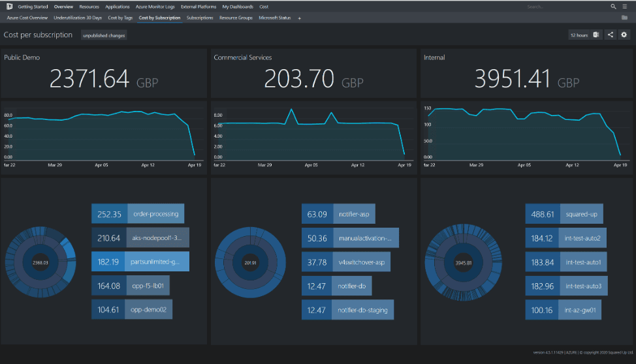Click the notifier-asp cost block

[x=338, y=213]
